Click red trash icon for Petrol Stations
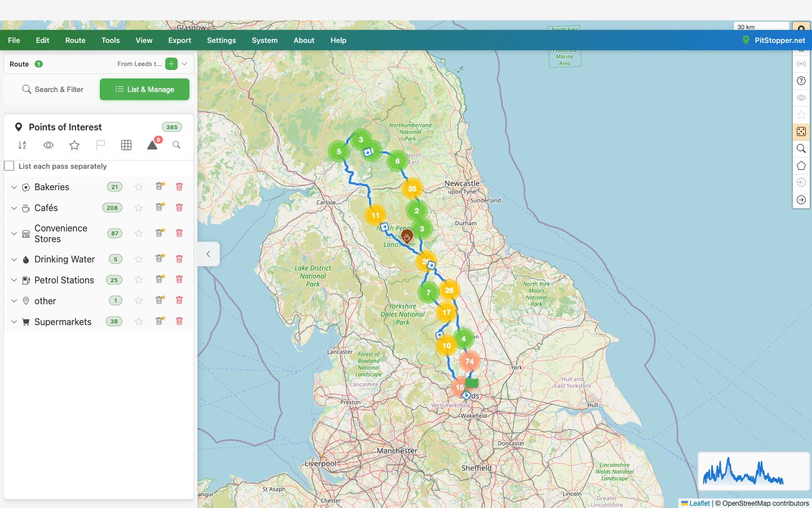 [179, 279]
